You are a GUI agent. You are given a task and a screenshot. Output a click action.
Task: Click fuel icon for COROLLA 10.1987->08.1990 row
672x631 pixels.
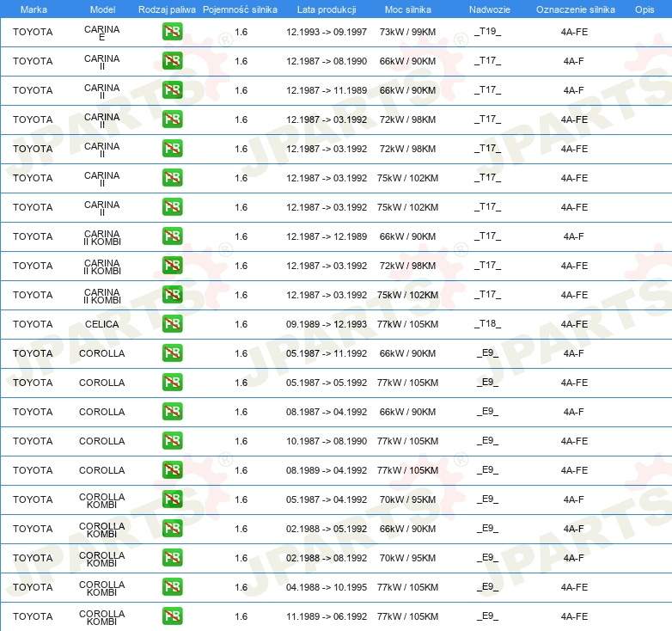point(172,441)
